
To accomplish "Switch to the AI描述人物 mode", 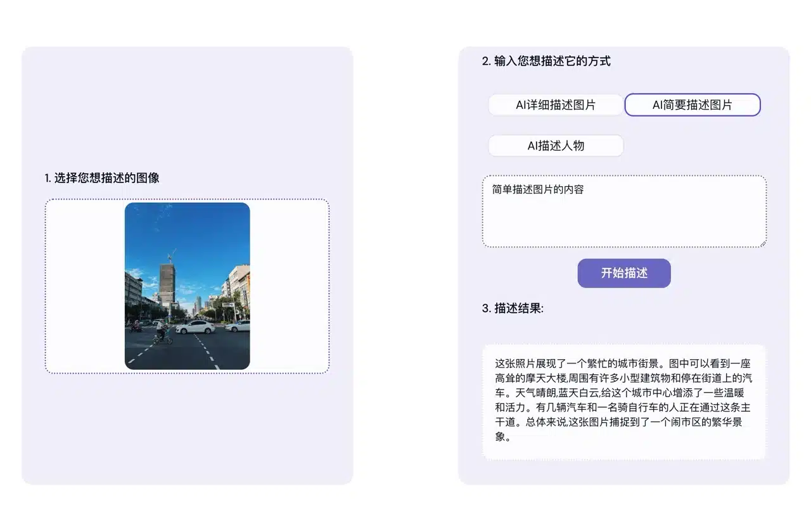I will click(x=556, y=146).
